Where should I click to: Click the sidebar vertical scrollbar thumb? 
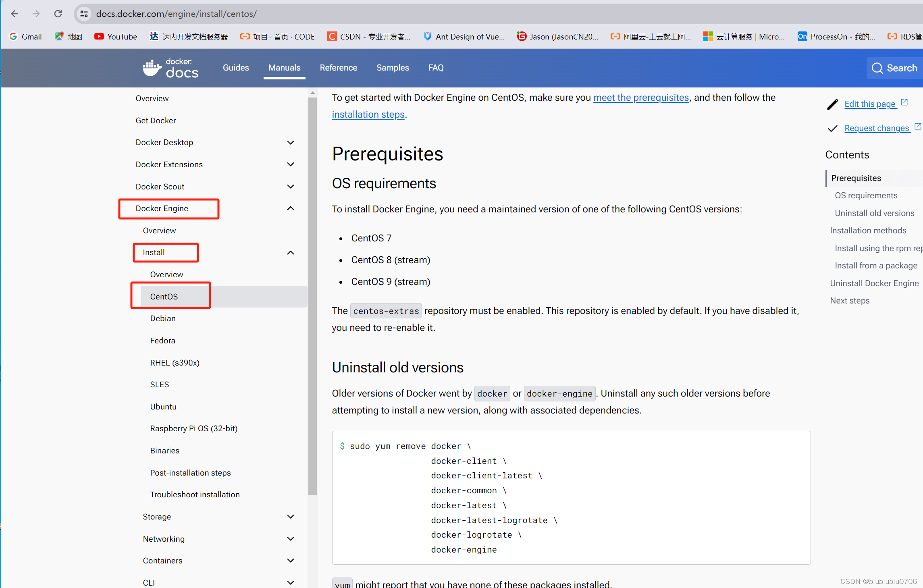(x=312, y=296)
